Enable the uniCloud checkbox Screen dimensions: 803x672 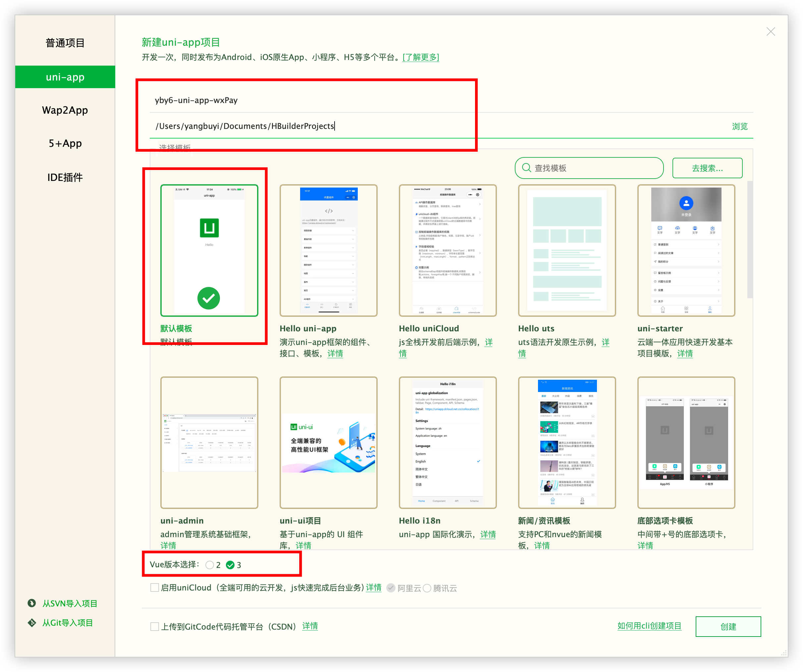coord(154,588)
